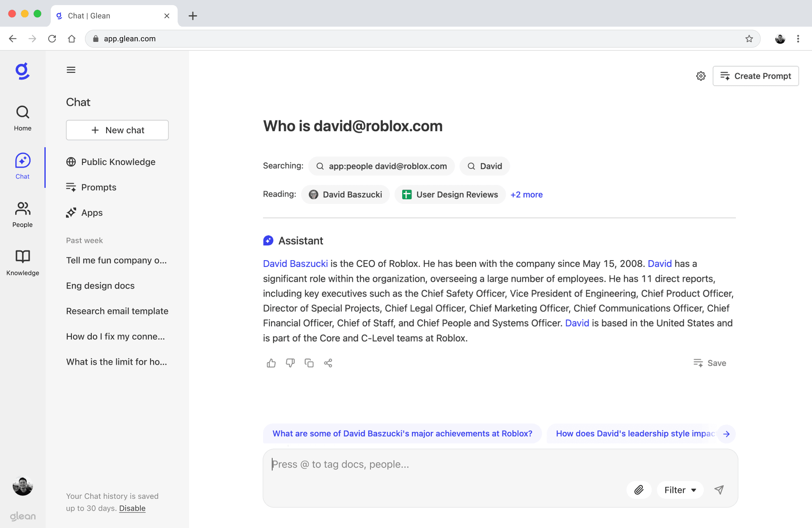This screenshot has height=528, width=812.
Task: Open browser profile avatar
Action: 780,38
